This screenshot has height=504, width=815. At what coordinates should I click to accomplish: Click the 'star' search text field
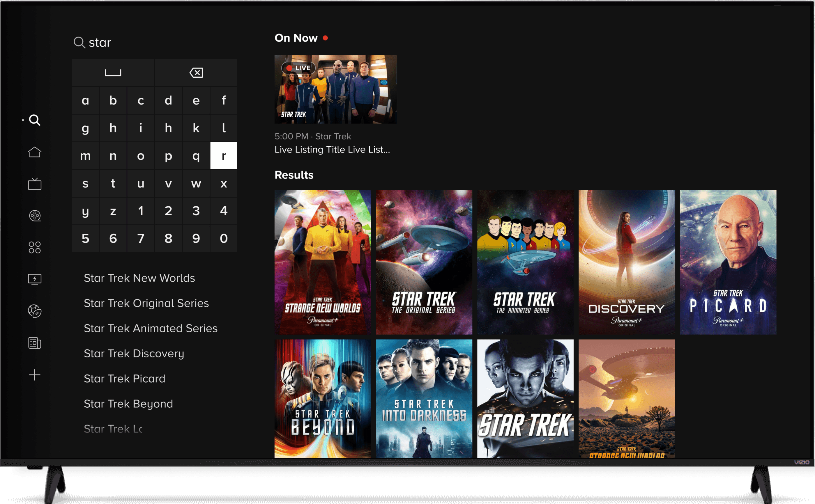pyautogui.click(x=155, y=43)
